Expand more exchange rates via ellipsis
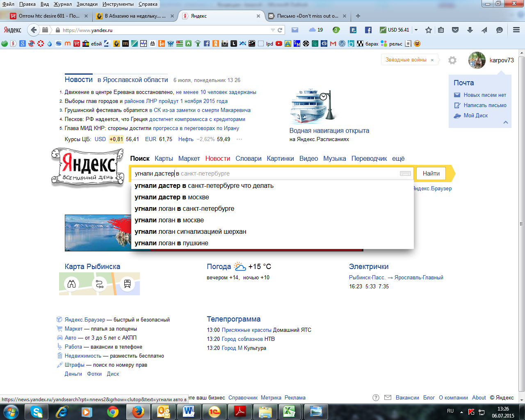 [x=240, y=139]
